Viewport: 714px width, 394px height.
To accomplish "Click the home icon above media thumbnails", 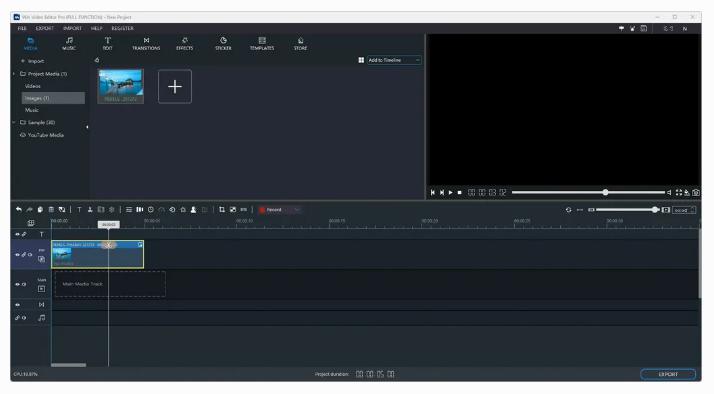I will (97, 60).
